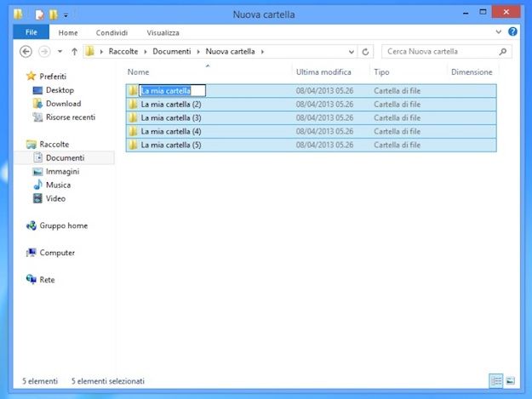532x399 pixels.
Task: Open the Help question mark icon
Action: tap(512, 31)
